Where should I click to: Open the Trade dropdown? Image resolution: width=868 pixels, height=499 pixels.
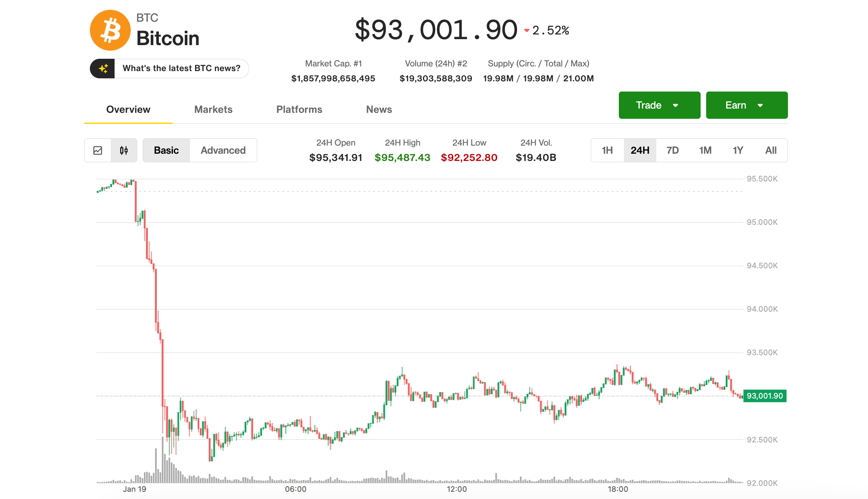coord(659,105)
